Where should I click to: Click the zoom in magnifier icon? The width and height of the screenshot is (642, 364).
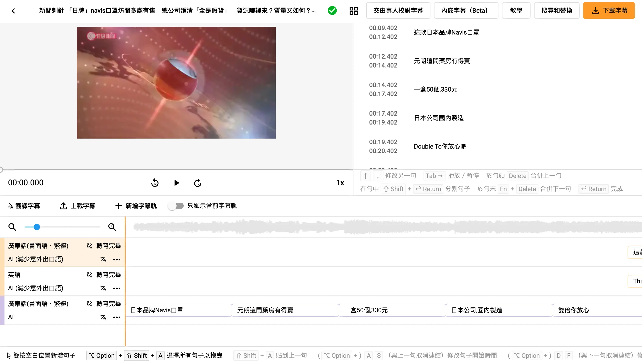pos(112,227)
